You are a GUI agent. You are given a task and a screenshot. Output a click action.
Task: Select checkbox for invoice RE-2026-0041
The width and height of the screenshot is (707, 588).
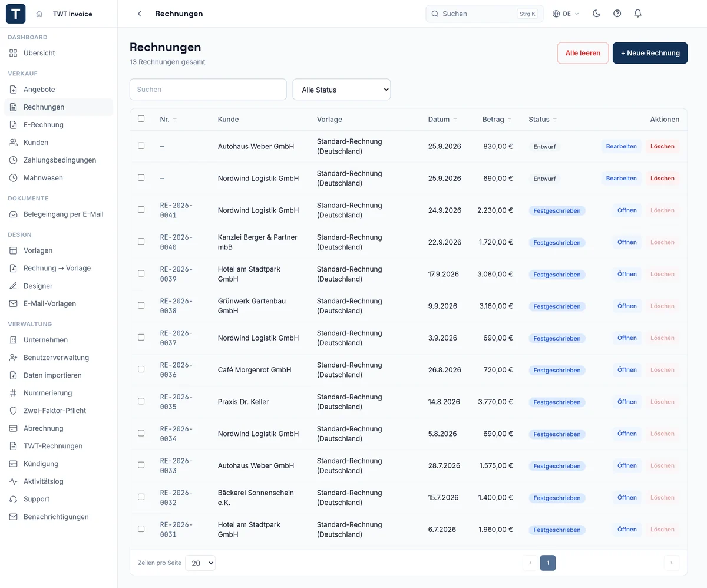click(x=141, y=209)
